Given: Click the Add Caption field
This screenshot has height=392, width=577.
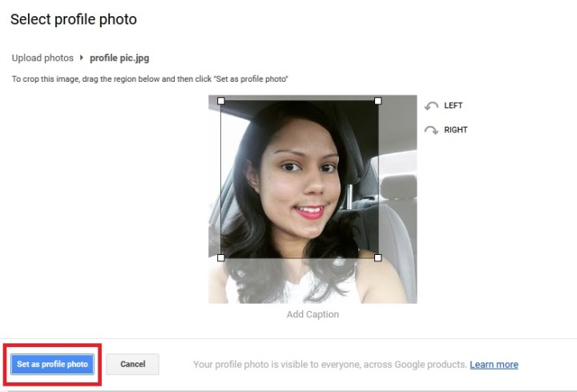Looking at the screenshot, I should 313,314.
